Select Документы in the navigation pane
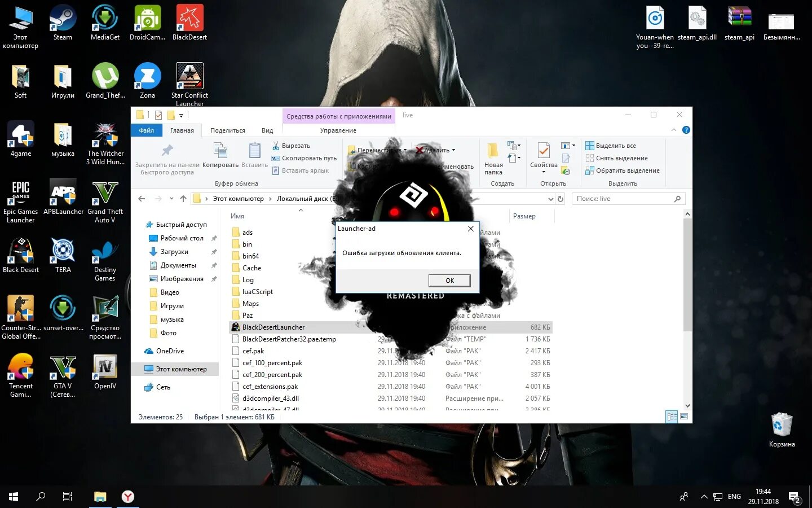812x508 pixels. (178, 265)
